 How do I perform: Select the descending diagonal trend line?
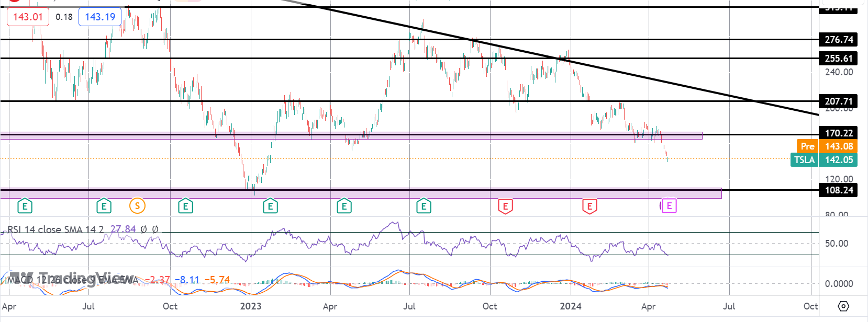pyautogui.click(x=550, y=56)
